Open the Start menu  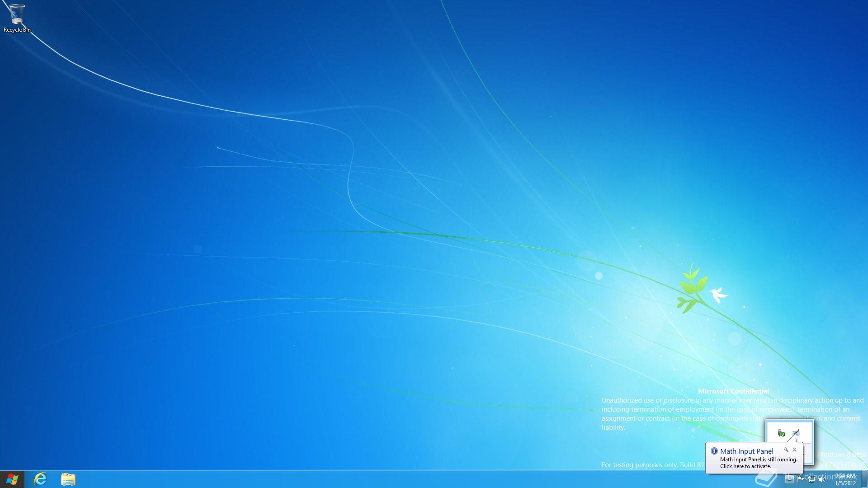pos(12,479)
